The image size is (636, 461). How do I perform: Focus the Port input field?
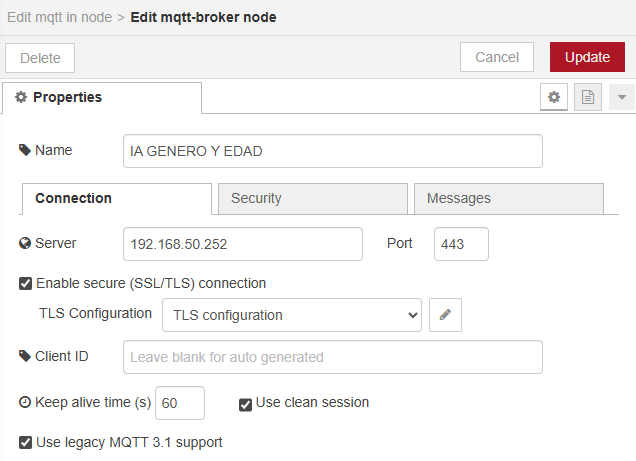pos(461,244)
